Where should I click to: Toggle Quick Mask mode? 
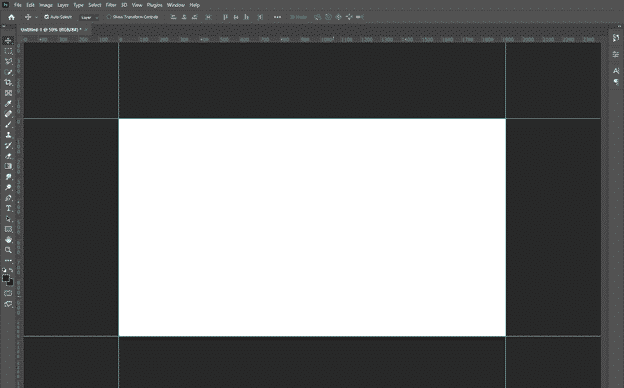click(x=8, y=293)
